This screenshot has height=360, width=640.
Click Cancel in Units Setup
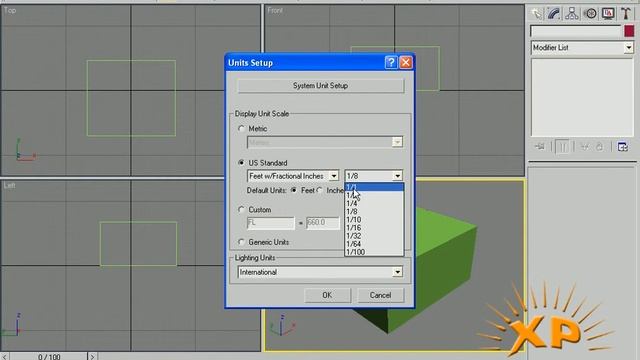pyautogui.click(x=380, y=295)
